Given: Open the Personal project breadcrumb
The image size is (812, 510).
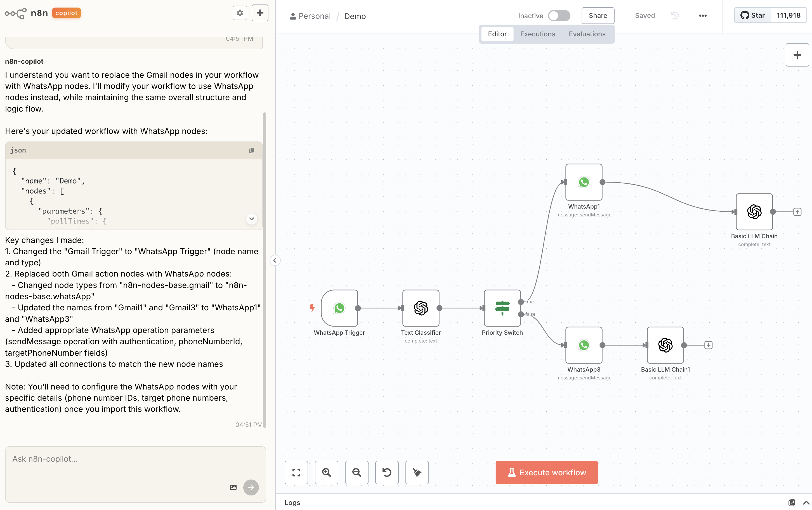Looking at the screenshot, I should (311, 16).
